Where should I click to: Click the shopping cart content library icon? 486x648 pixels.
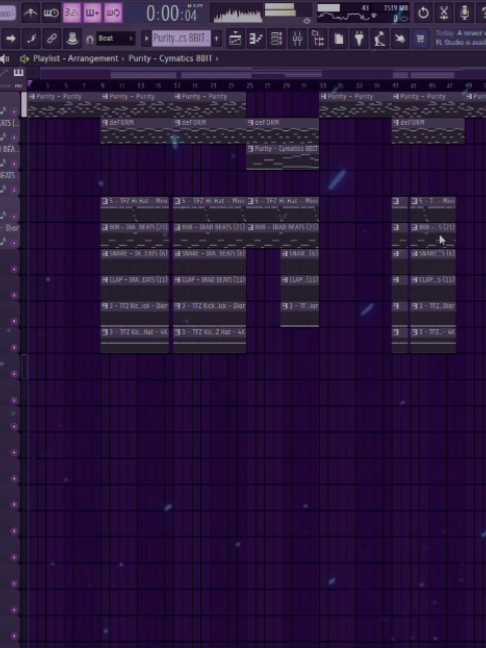420,38
